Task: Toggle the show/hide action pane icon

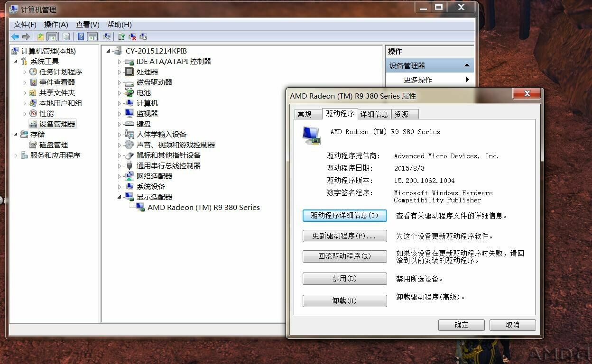Action: pyautogui.click(x=92, y=36)
